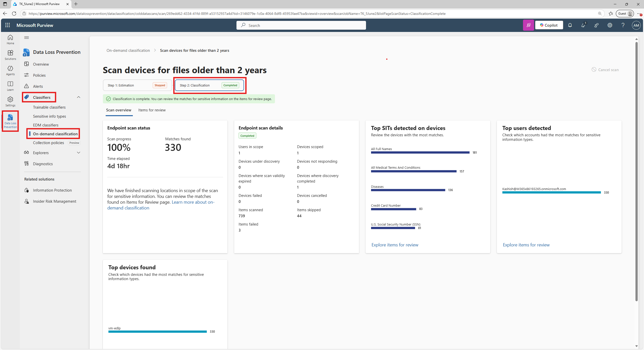Open Agents in left rail

[10, 71]
